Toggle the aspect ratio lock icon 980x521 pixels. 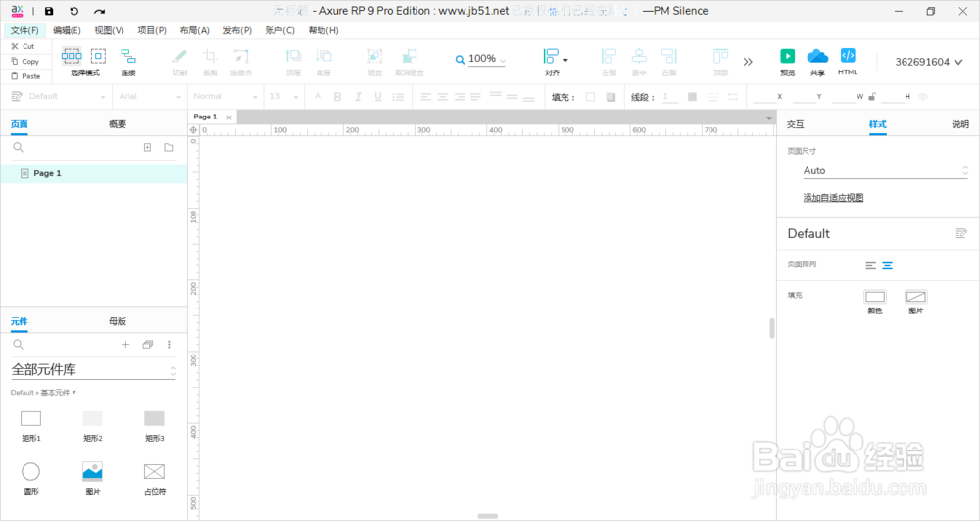pos(872,96)
